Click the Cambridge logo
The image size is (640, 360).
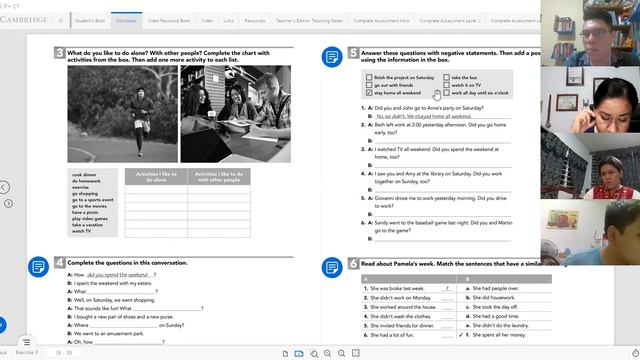pos(24,20)
